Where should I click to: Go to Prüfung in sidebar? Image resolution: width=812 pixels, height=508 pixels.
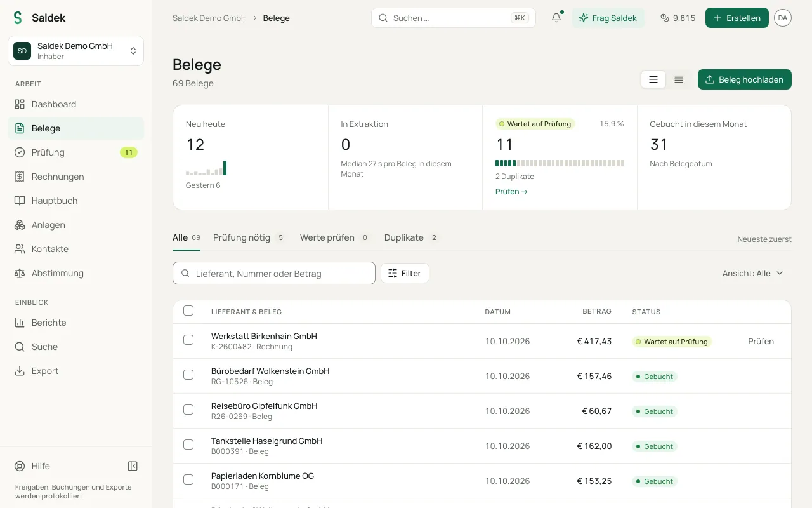76,152
